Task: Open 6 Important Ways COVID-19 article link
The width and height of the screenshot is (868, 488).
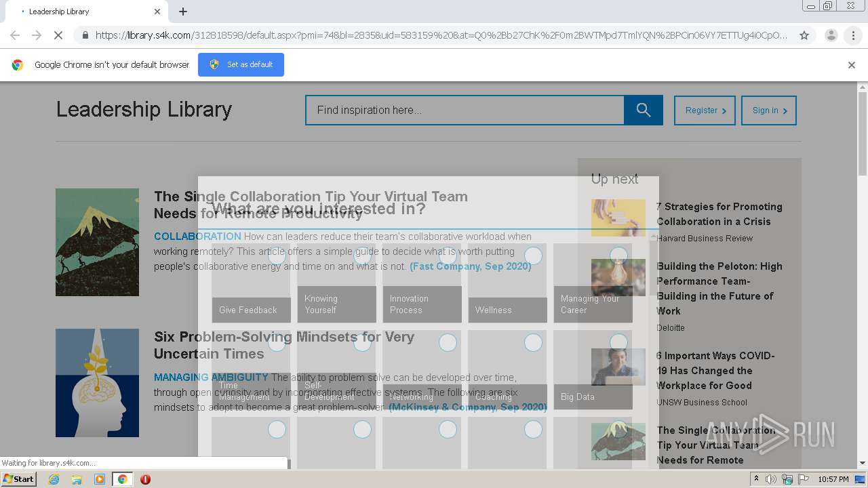Action: 715,371
